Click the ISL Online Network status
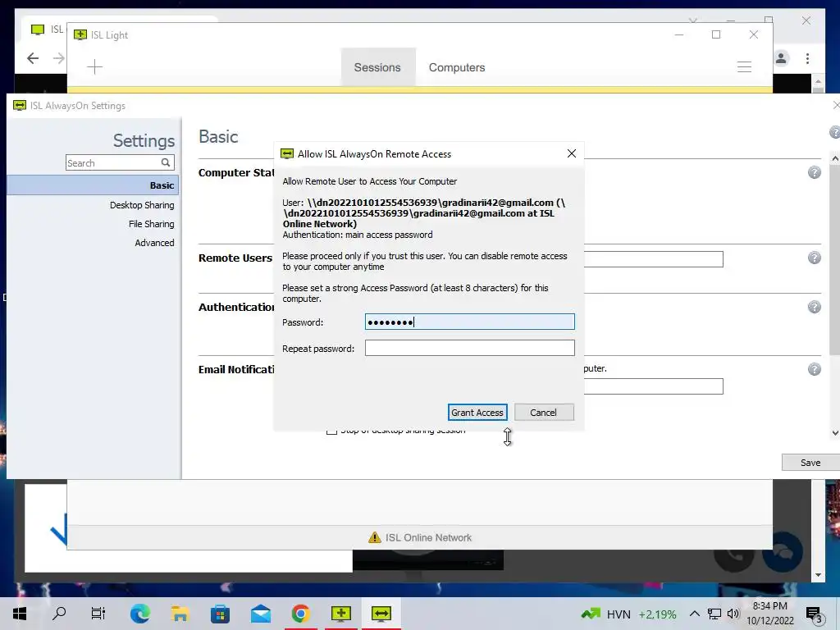This screenshot has width=840, height=630. point(428,537)
